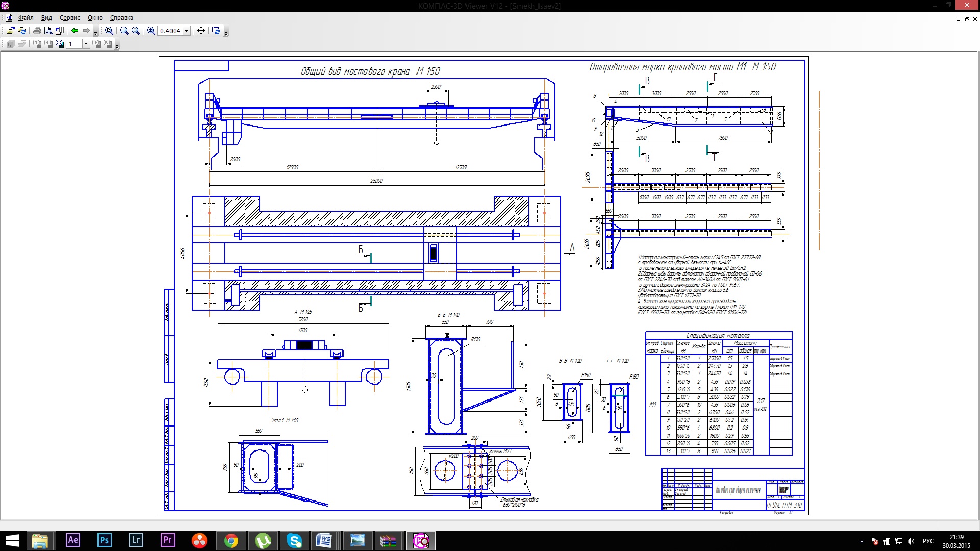Screen dimensions: 980x551
Task: Click the volume speaker tray icon
Action: click(911, 541)
